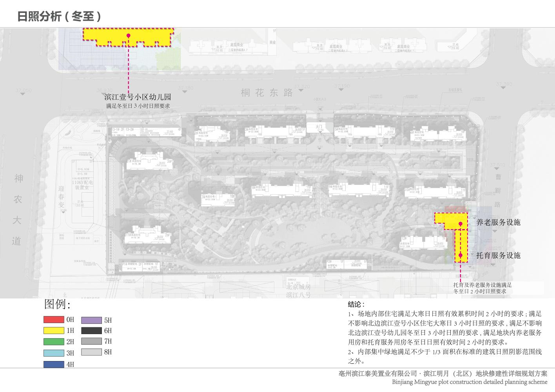Image resolution: width=555 pixels, height=392 pixels.
Task: Click the 托育服务设施 label
Action: tap(498, 256)
